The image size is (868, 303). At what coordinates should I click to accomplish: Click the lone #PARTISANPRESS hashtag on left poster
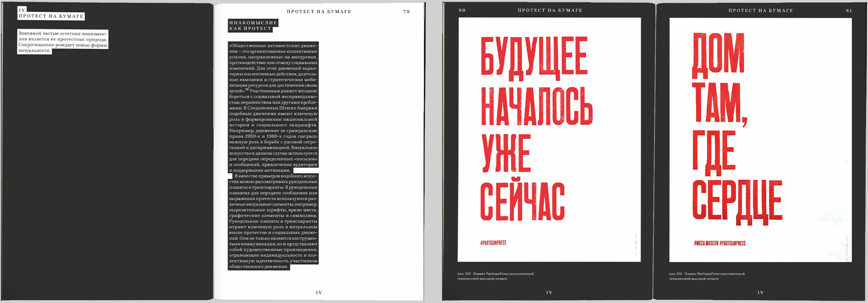coord(493,243)
